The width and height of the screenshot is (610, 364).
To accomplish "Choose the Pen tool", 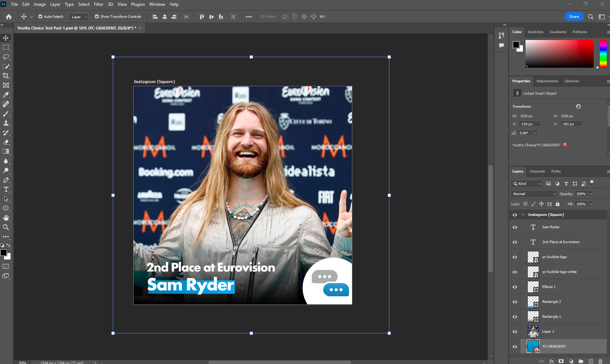I will click(6, 180).
